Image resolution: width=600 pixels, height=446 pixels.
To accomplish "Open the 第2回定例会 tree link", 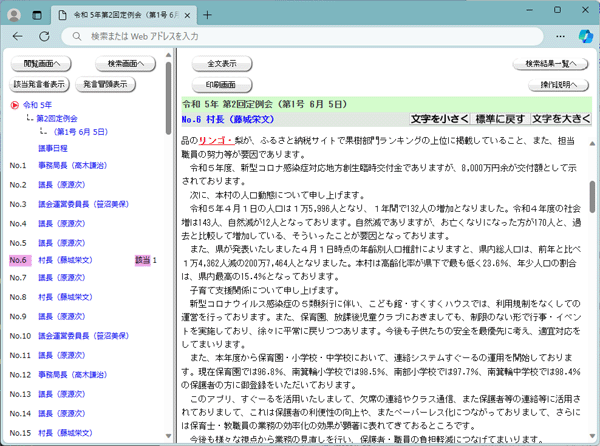I will point(57,119).
